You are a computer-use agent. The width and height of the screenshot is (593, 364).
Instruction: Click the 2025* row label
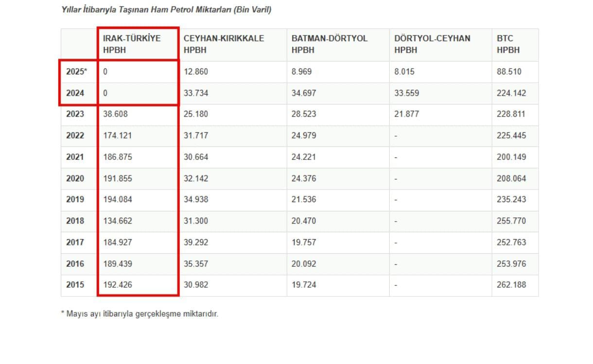pyautogui.click(x=77, y=72)
